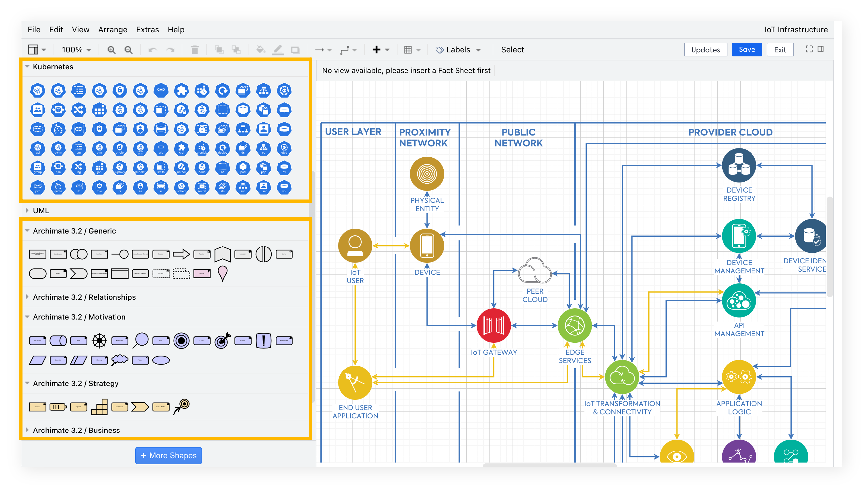Screen dimensions: 868x493
Task: Click the blue Save button
Action: tap(747, 50)
